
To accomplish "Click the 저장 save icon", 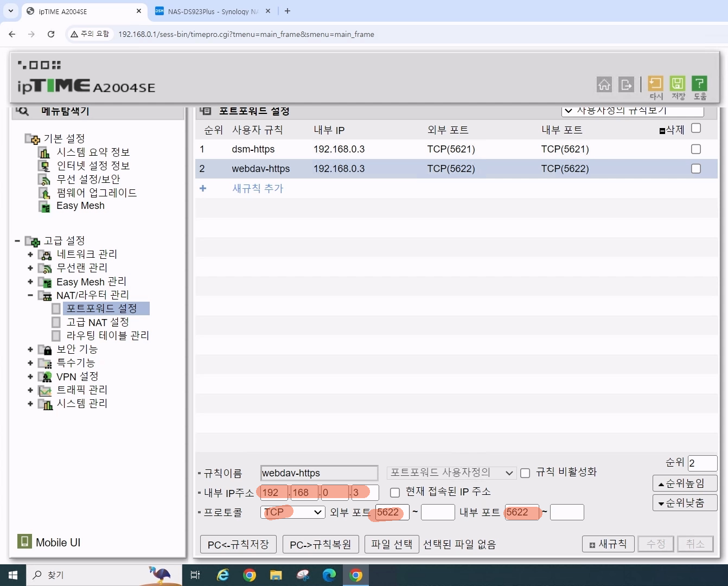I will tap(678, 84).
